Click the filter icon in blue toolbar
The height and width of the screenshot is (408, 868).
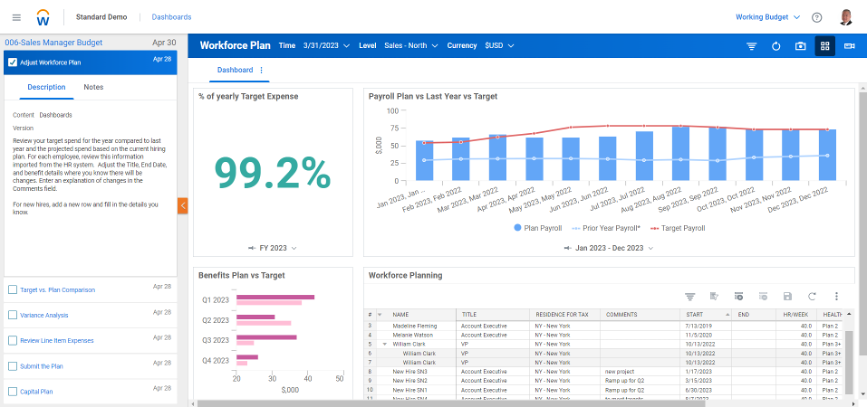pos(752,46)
